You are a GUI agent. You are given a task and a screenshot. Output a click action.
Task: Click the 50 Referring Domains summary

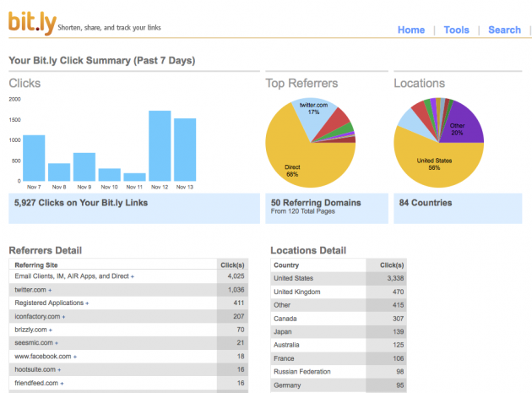click(x=316, y=203)
